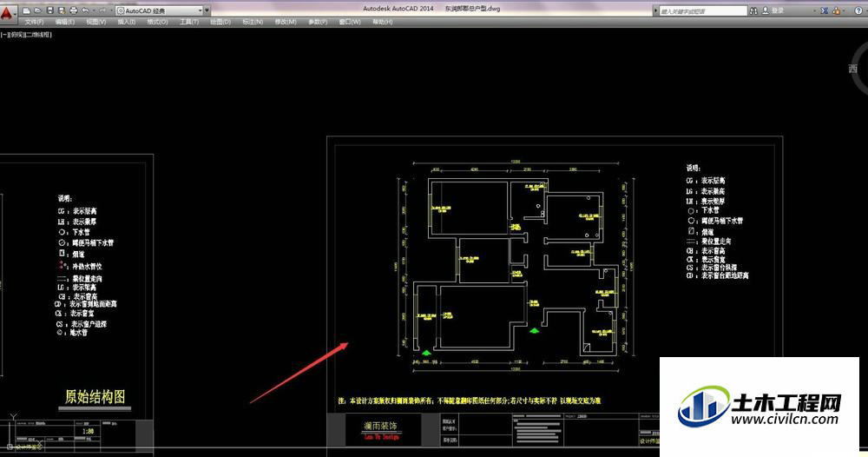Click the keyword search input field
This screenshot has width=868, height=457.
pyautogui.click(x=703, y=10)
